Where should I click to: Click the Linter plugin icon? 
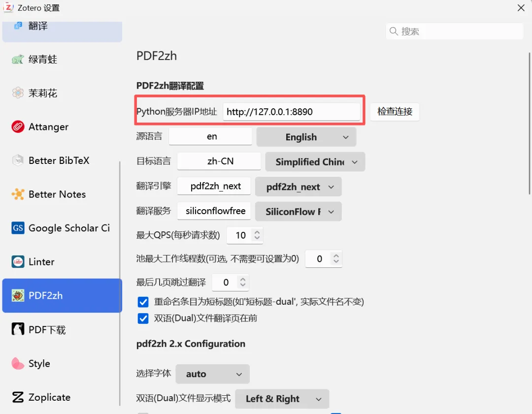coord(18,262)
